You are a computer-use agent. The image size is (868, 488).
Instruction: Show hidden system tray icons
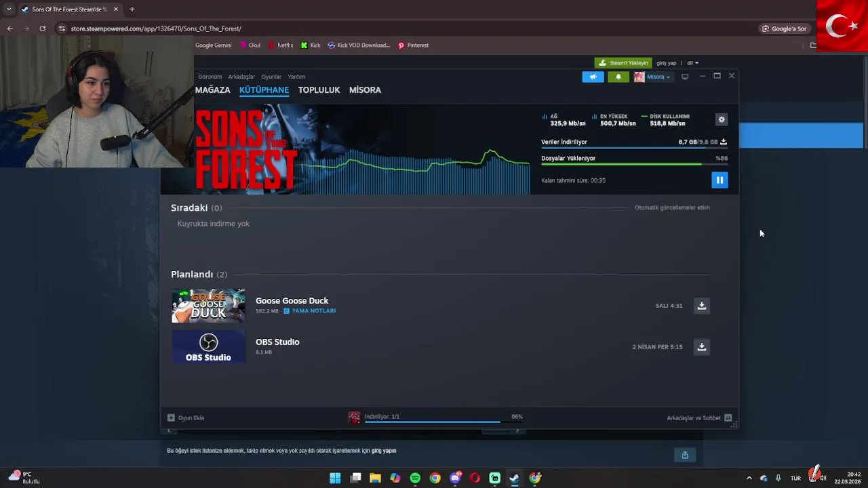[749, 479]
